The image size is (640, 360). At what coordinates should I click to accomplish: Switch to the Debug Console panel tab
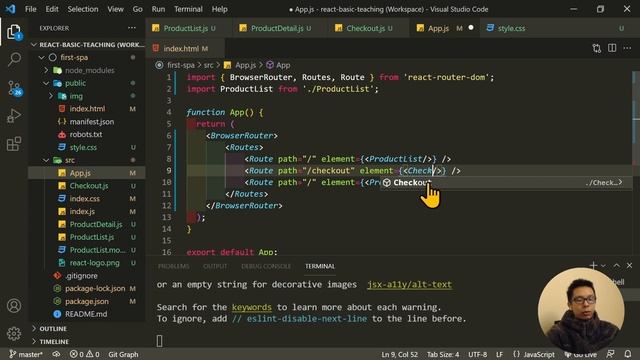click(x=266, y=266)
